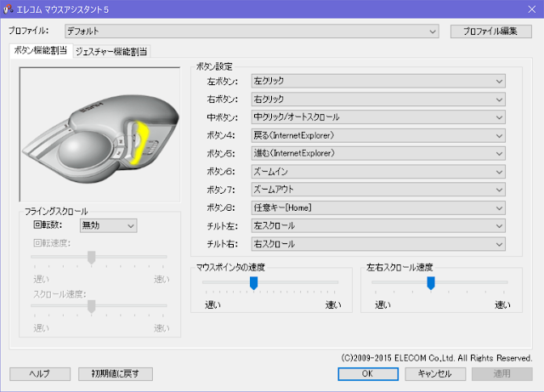The width and height of the screenshot is (544, 392).
Task: Open the ボタン4 dropdown showing 戻る
Action: click(x=378, y=135)
